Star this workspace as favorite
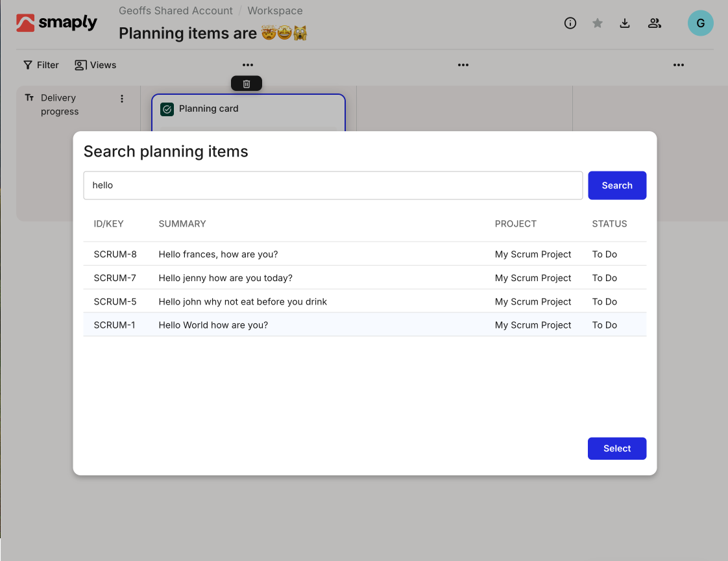Screen dimensions: 728x561 pos(598,23)
